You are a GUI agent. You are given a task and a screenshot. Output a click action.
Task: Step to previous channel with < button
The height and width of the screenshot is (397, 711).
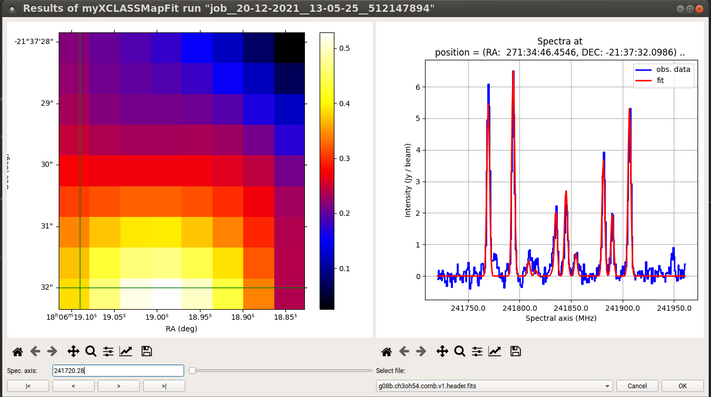(x=73, y=386)
